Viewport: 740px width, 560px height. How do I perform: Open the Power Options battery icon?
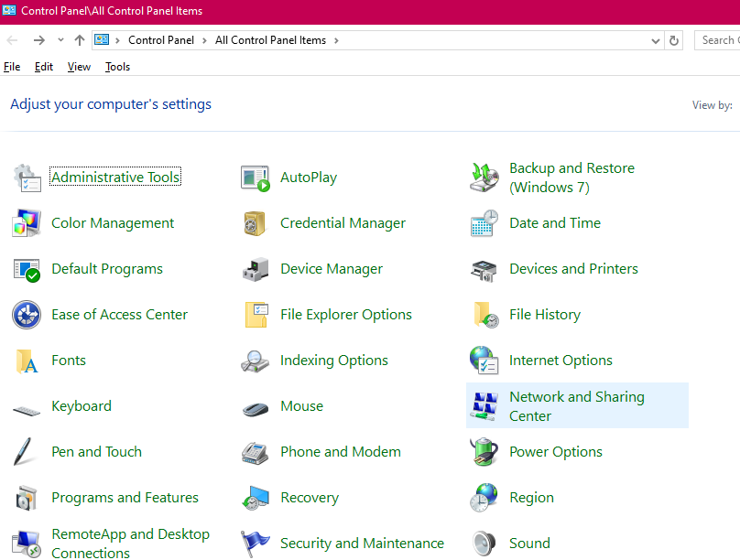(x=484, y=451)
